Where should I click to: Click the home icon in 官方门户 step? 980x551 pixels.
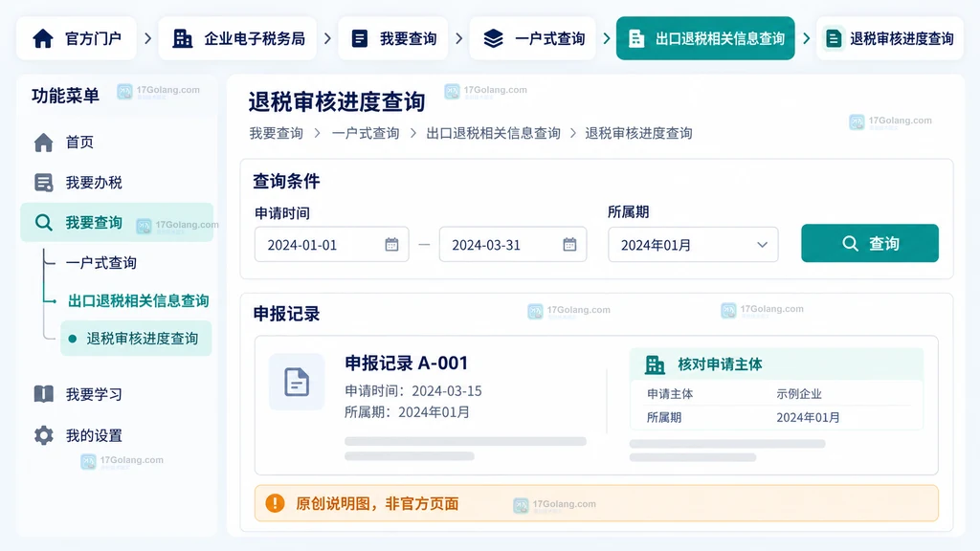[x=43, y=38]
